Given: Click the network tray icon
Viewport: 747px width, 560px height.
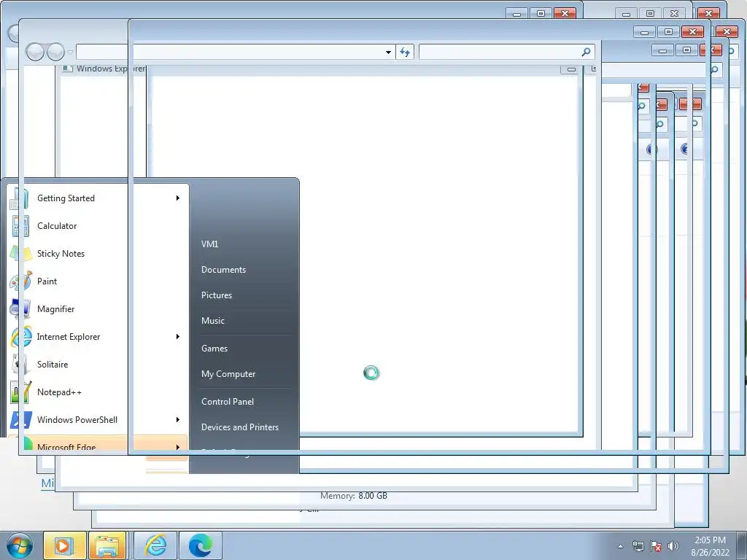Looking at the screenshot, I should pyautogui.click(x=638, y=546).
